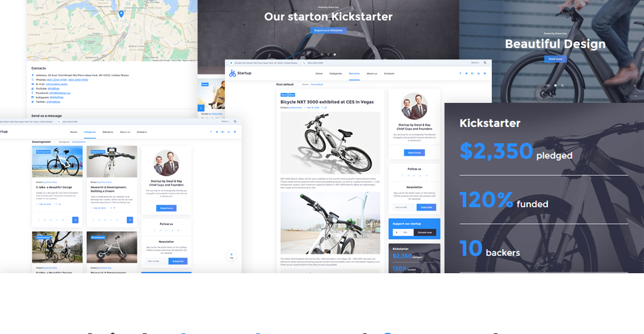The image size is (644, 334).
Task: Click Research & Development: Building a Dream title
Action: [x=110, y=189]
